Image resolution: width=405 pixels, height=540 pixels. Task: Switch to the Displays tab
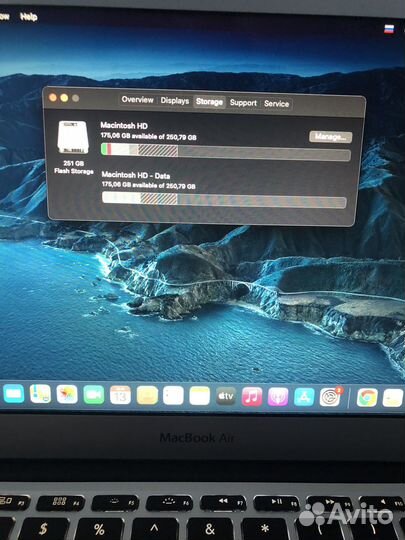[175, 101]
